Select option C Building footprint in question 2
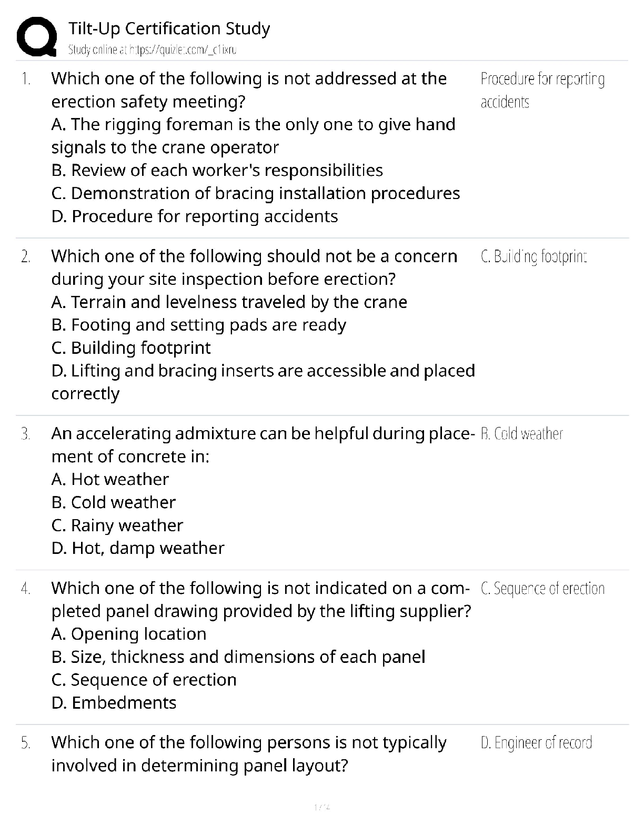This screenshot has width=644, height=834. pyautogui.click(x=131, y=348)
